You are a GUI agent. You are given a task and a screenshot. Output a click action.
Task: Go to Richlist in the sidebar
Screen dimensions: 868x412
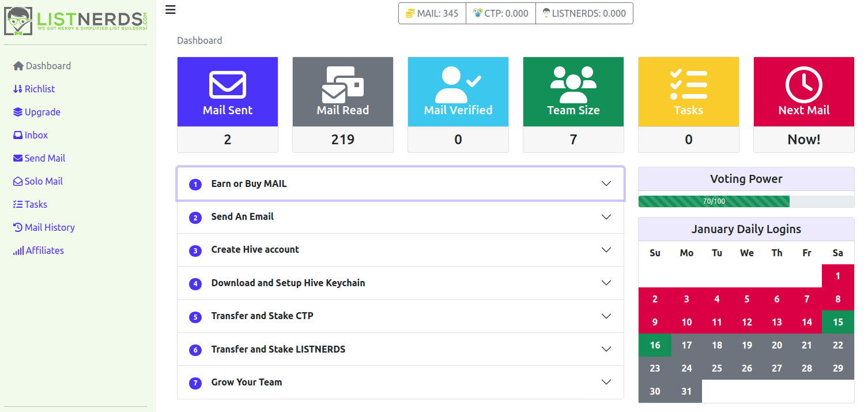click(34, 89)
